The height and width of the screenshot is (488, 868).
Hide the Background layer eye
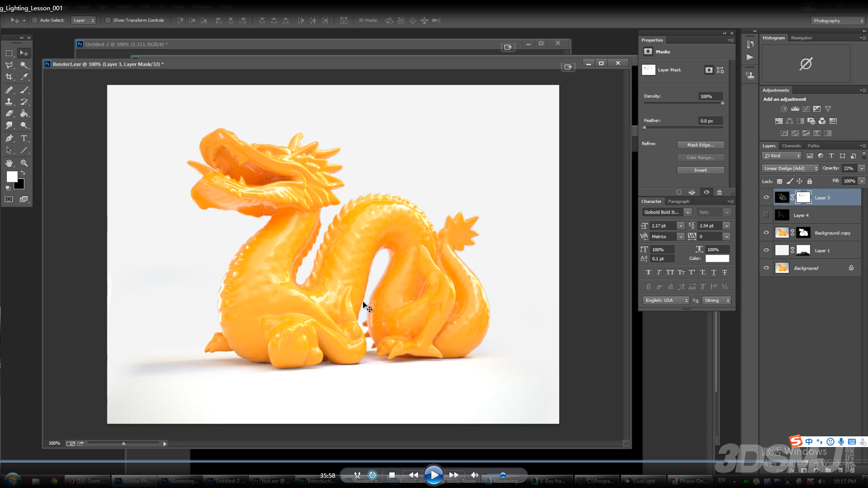766,268
